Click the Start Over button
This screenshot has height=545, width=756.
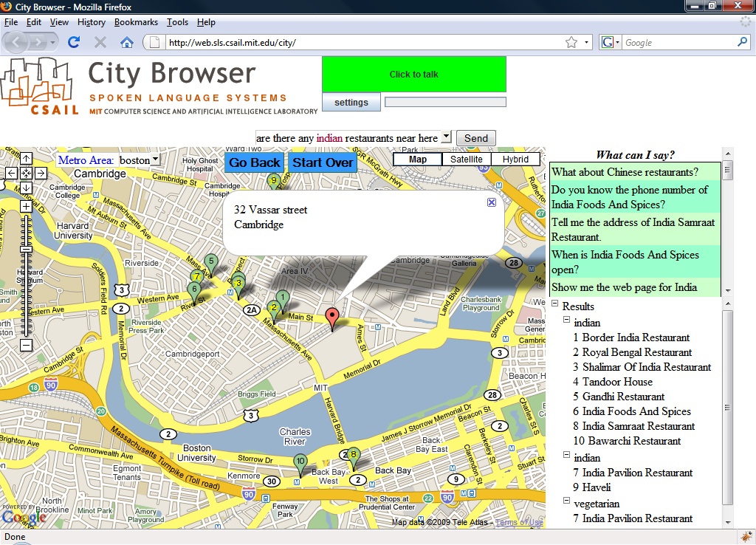click(x=323, y=162)
